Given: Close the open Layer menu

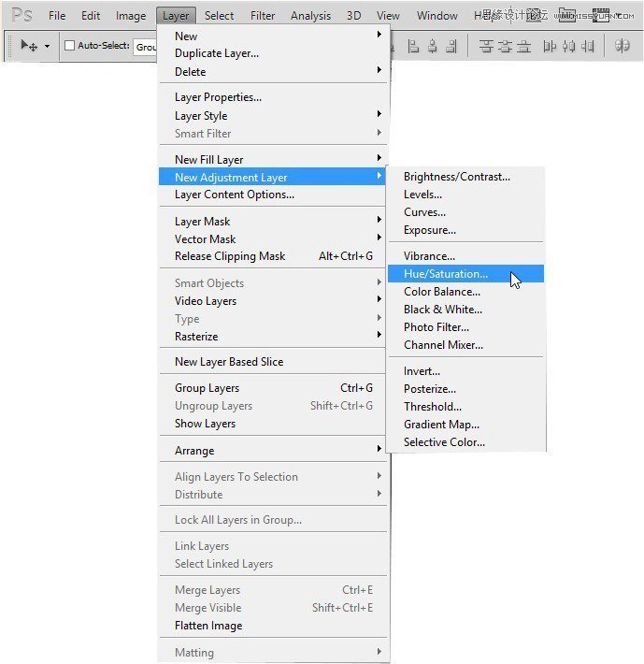Looking at the screenshot, I should [x=176, y=16].
